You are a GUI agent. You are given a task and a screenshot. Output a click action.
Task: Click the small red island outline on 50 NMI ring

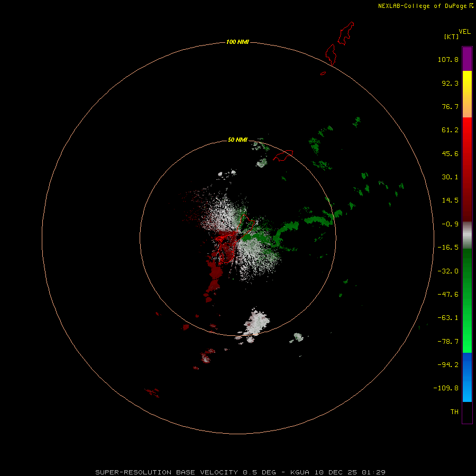pos(283,155)
